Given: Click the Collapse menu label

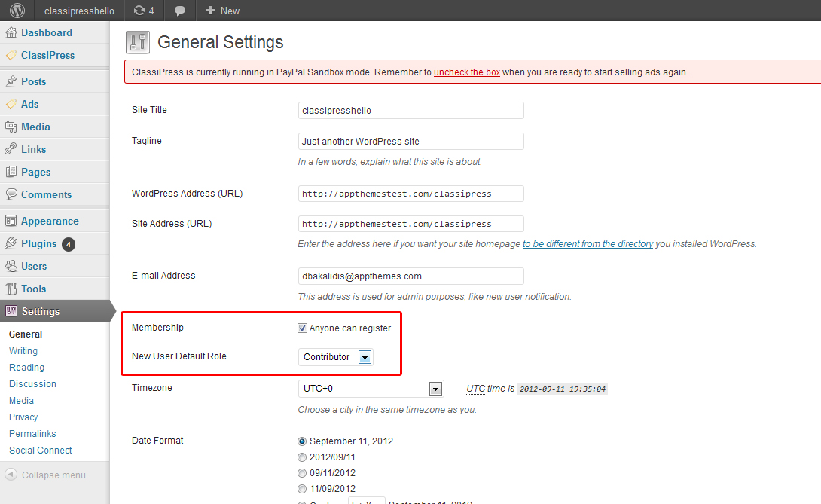Looking at the screenshot, I should 53,475.
